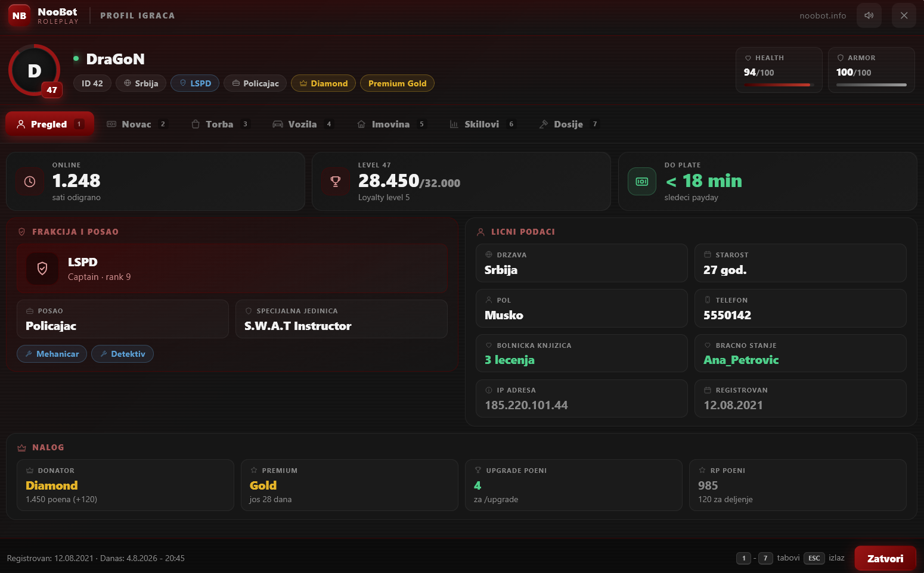Click the Premium Gold account card
This screenshot has width=924, height=573.
point(349,485)
